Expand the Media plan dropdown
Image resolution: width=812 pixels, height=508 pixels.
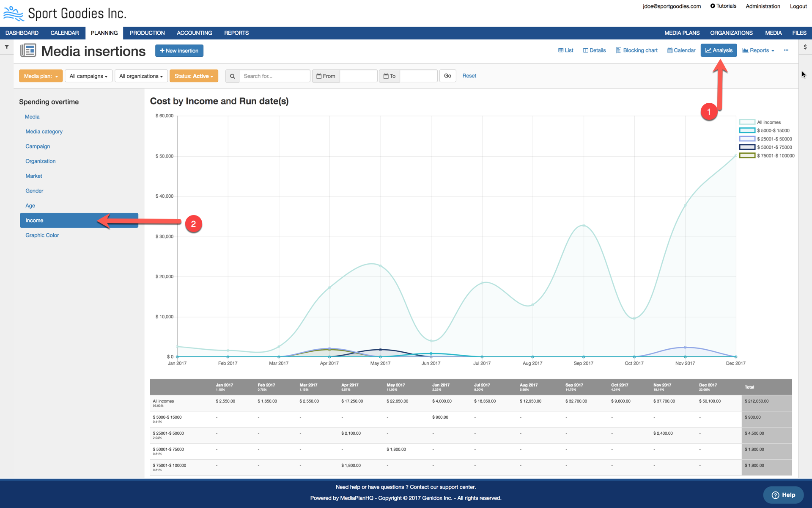pos(41,76)
